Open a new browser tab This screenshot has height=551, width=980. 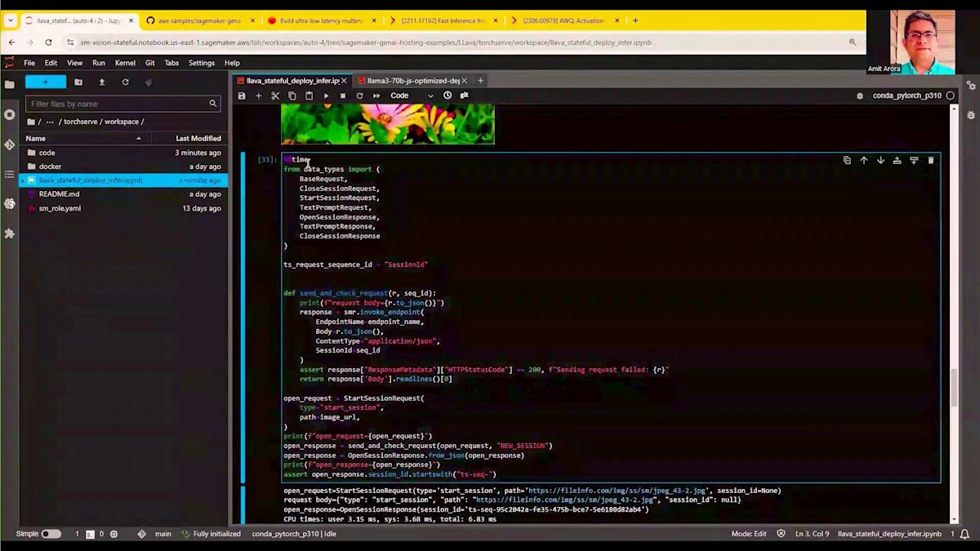point(635,20)
